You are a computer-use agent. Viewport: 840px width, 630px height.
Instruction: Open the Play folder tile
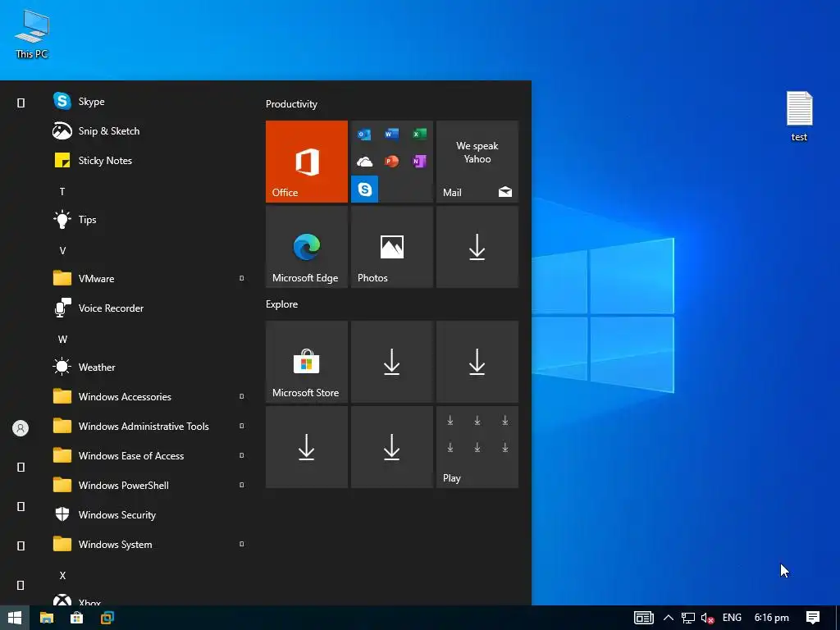[477, 447]
